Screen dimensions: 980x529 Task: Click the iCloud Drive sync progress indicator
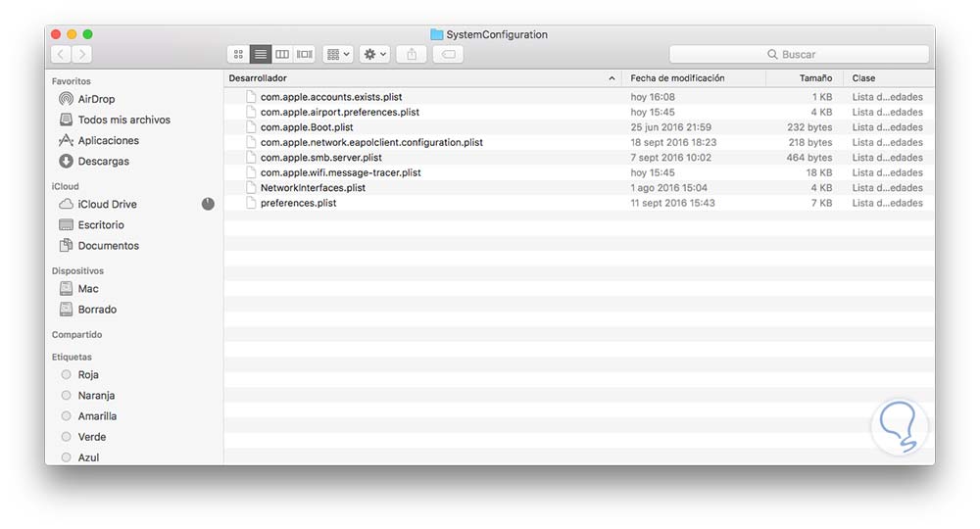208,204
